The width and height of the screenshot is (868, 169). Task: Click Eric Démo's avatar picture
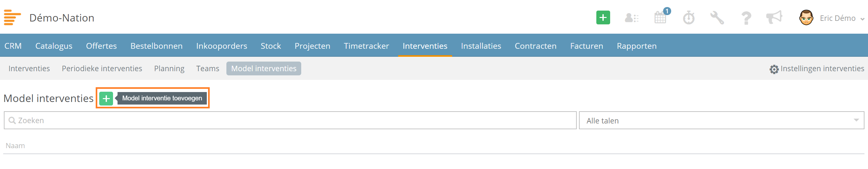pos(806,18)
